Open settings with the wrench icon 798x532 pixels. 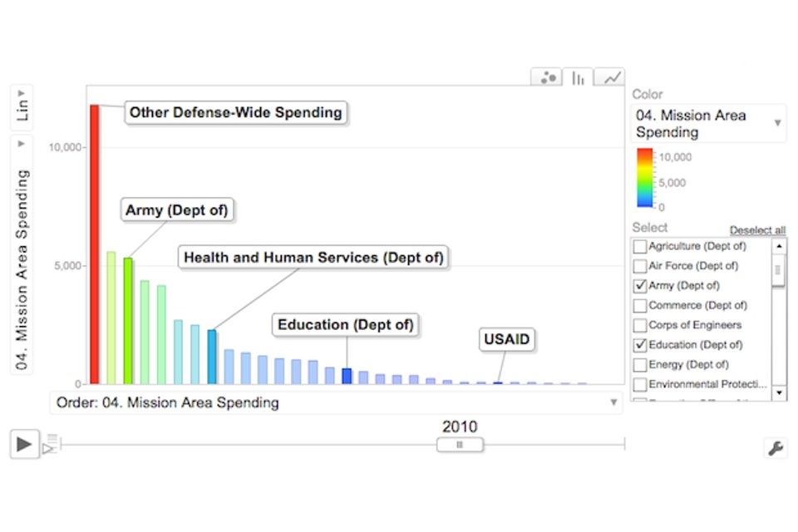coord(775,448)
